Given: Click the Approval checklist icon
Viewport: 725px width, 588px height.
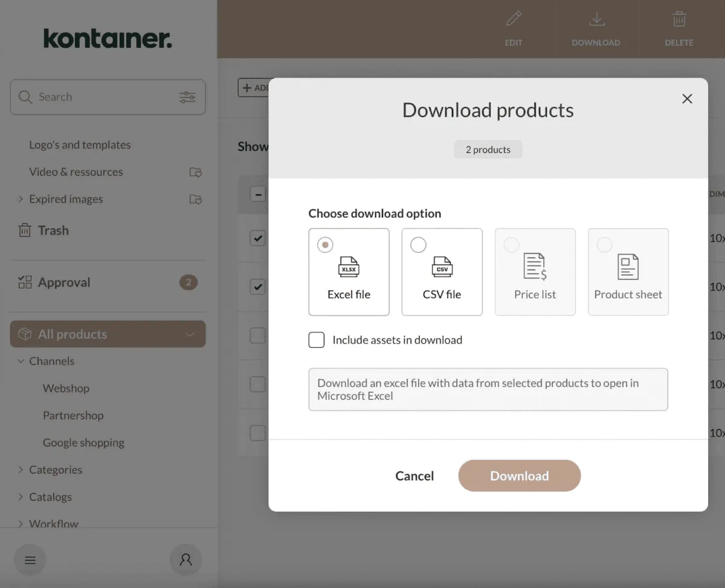Looking at the screenshot, I should coord(25,282).
